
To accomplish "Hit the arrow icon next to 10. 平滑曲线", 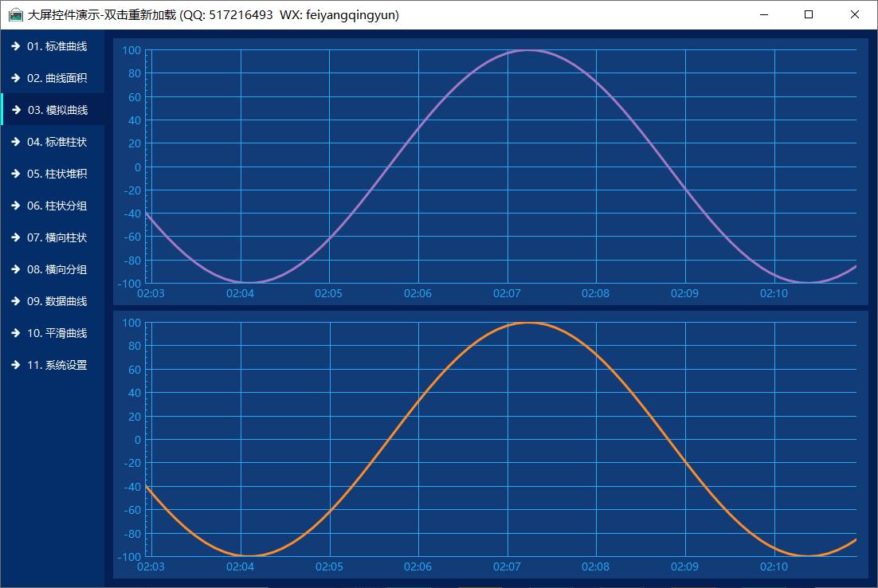I will 15,333.
